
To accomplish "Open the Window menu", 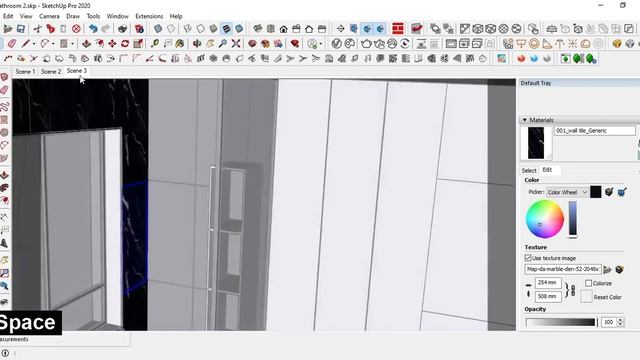I will click(118, 16).
